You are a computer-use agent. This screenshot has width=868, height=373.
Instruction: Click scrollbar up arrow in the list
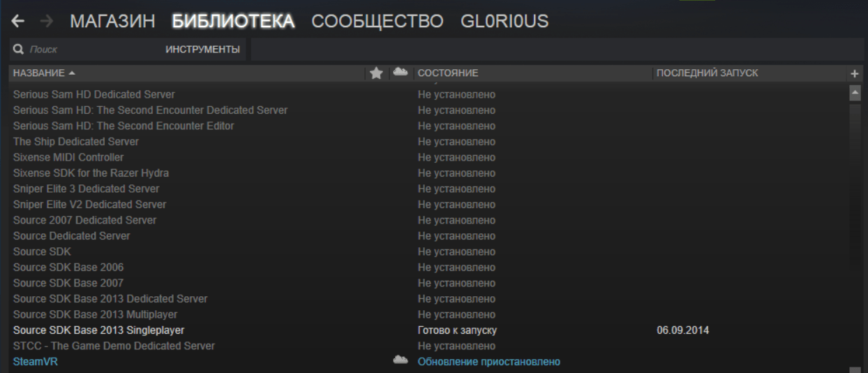pyautogui.click(x=855, y=92)
